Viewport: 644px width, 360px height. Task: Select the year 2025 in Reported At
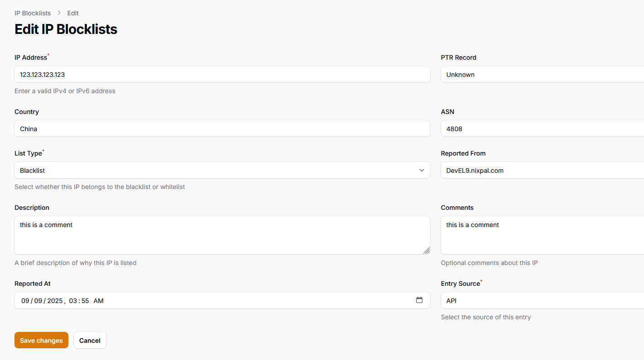[x=55, y=301]
